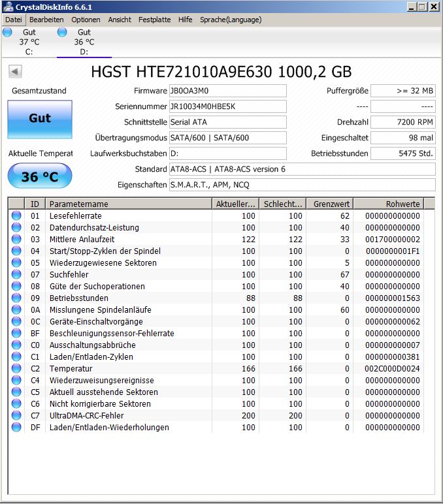Image resolution: width=443 pixels, height=504 pixels.
Task: Select raw value 001700000002
Action: pos(392,239)
